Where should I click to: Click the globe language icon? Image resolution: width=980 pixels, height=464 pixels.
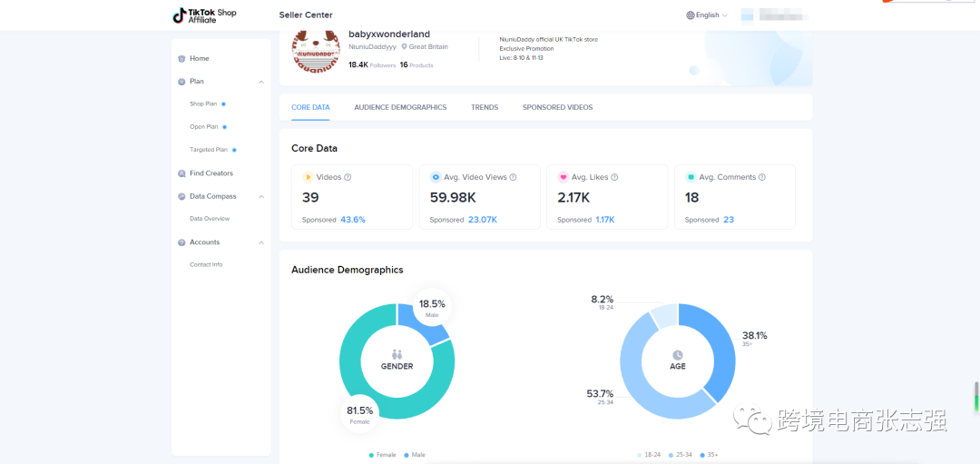tap(691, 15)
